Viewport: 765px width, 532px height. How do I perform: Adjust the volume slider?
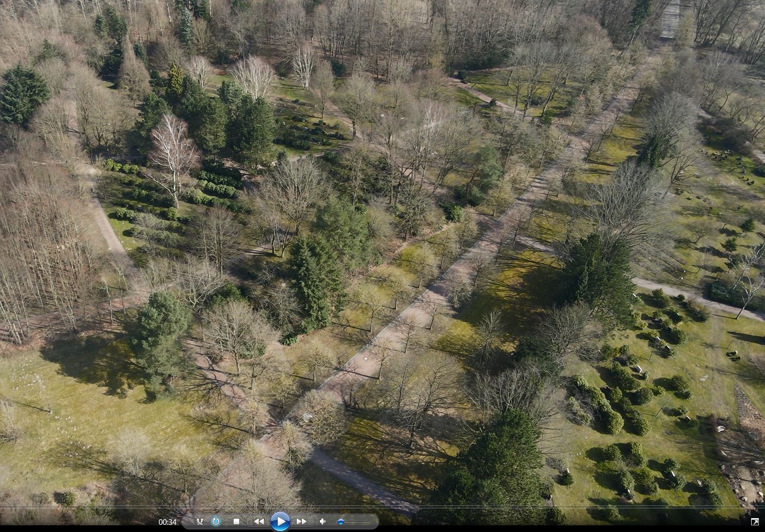(x=354, y=522)
